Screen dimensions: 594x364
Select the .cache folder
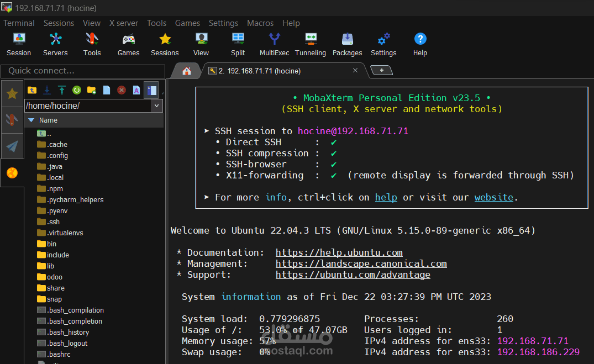tap(52, 144)
